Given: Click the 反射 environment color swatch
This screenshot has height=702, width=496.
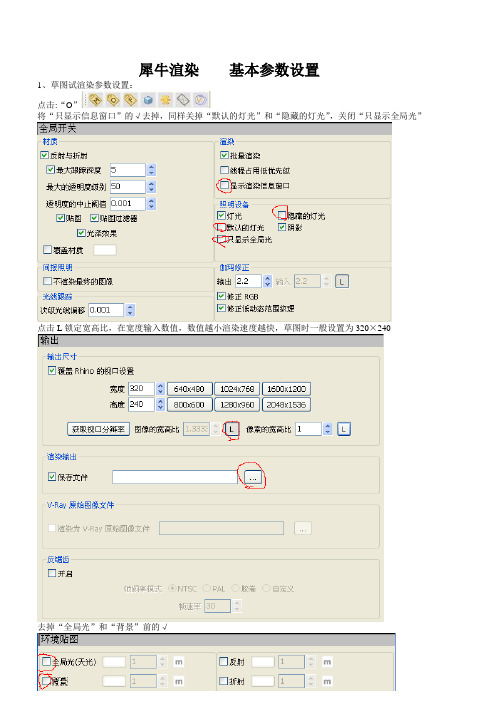Looking at the screenshot, I should pyautogui.click(x=263, y=662).
